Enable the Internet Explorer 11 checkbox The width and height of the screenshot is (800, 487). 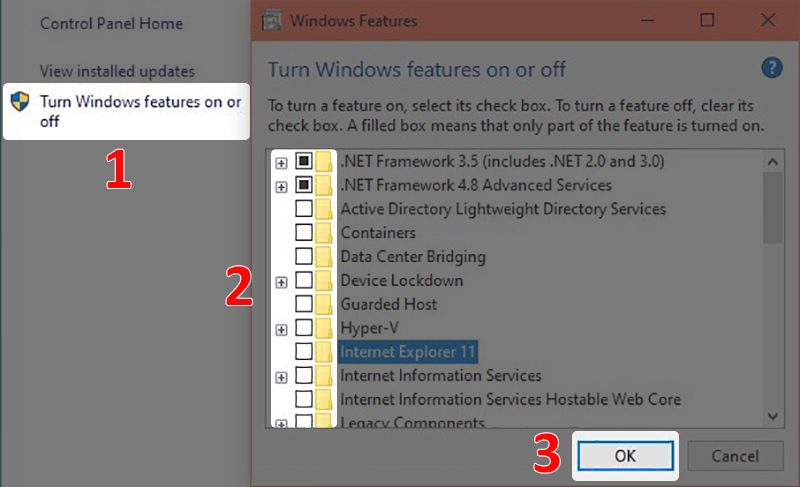click(304, 352)
